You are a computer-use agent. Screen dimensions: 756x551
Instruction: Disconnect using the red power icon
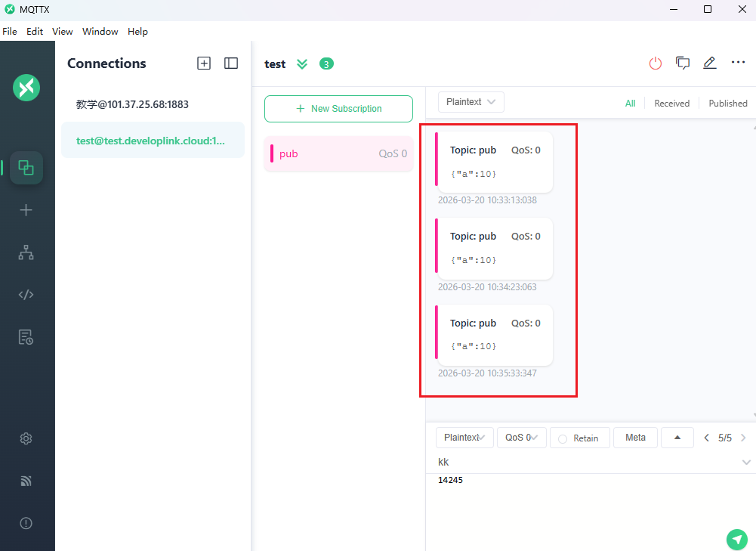655,63
